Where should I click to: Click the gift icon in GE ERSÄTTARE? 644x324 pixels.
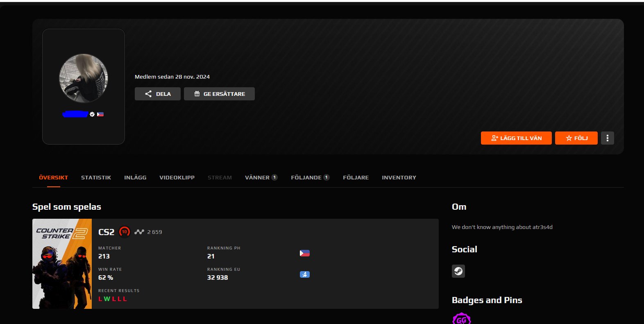(x=197, y=94)
